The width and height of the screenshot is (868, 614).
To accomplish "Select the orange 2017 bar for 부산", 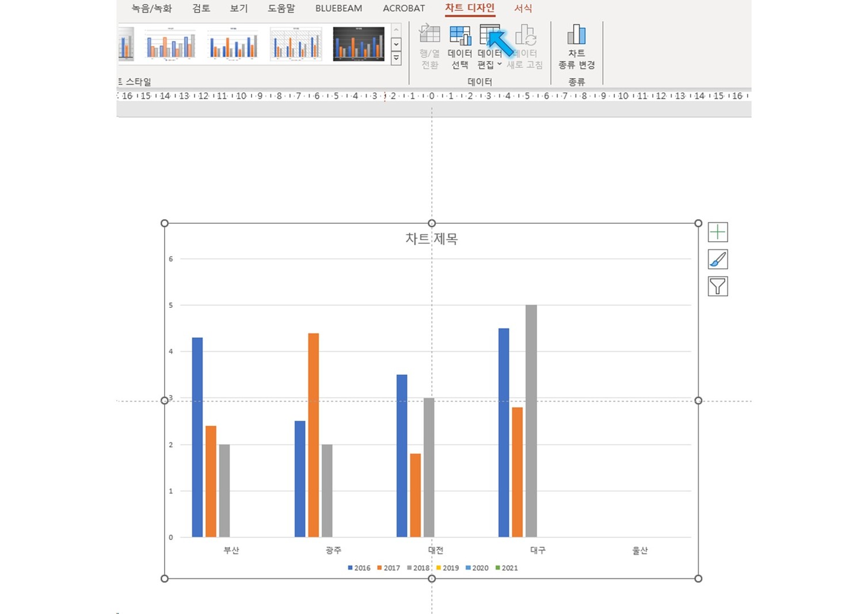I will pyautogui.click(x=211, y=482).
